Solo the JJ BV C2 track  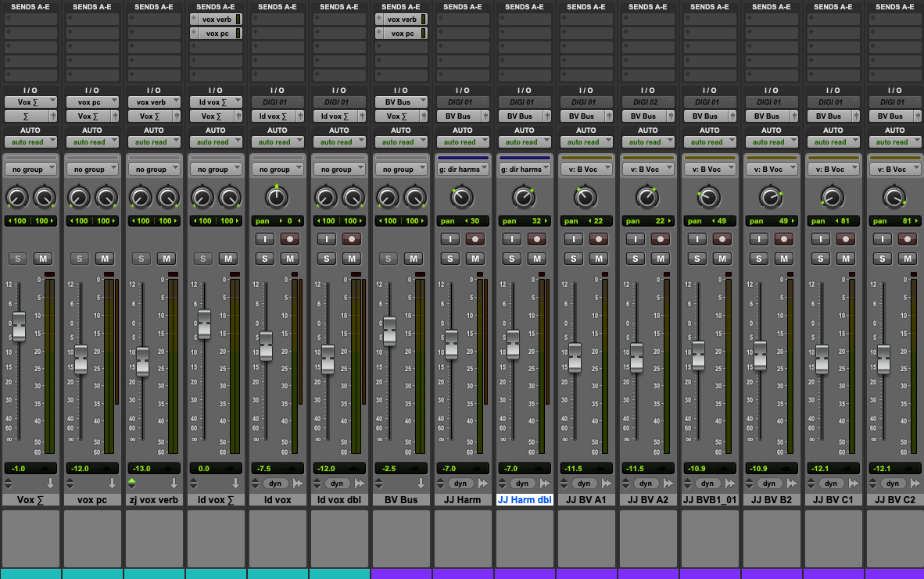point(882,259)
